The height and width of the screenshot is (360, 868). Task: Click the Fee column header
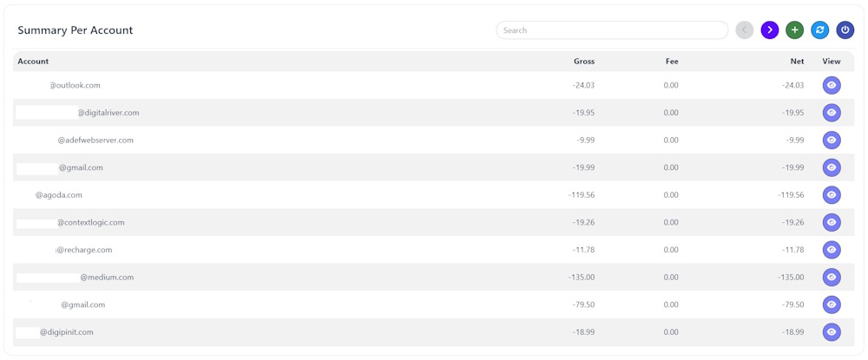click(671, 62)
